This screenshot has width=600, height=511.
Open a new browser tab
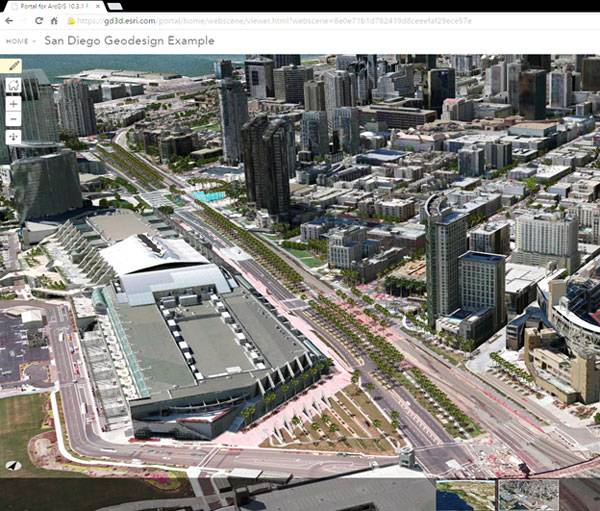click(x=115, y=6)
